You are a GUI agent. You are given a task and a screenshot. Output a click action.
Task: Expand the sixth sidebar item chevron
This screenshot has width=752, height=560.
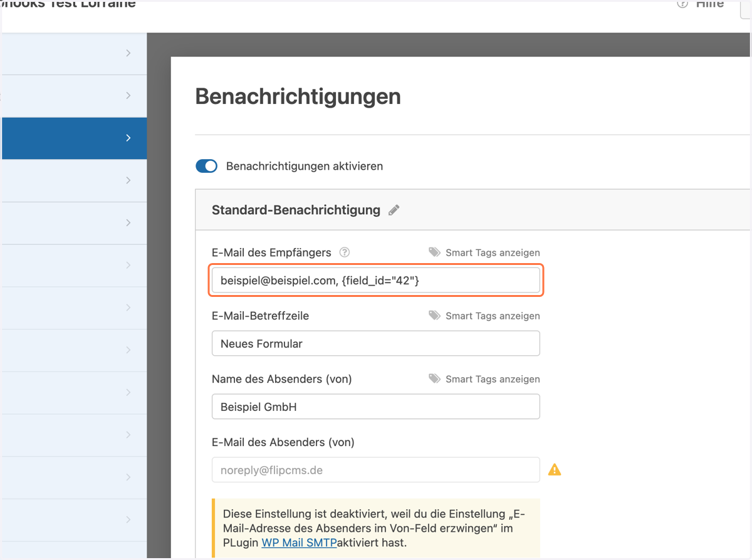(128, 265)
